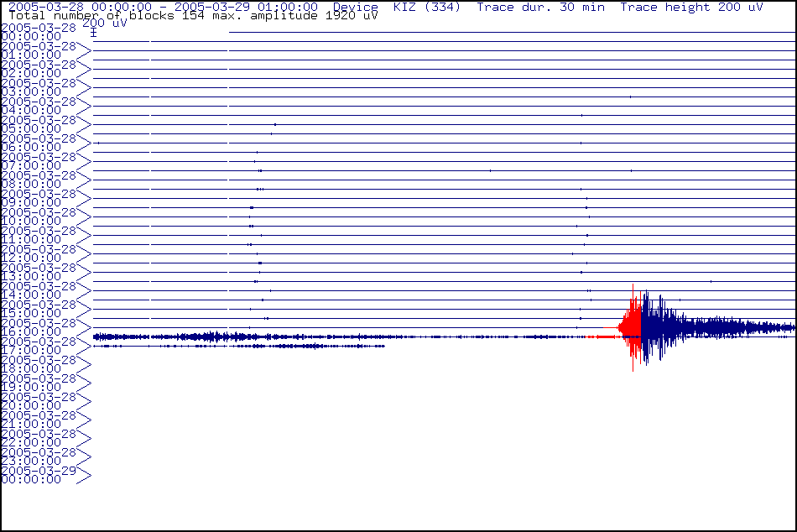Click the 17:00:00 time label
This screenshot has height=532, width=797.
pyautogui.click(x=31, y=351)
